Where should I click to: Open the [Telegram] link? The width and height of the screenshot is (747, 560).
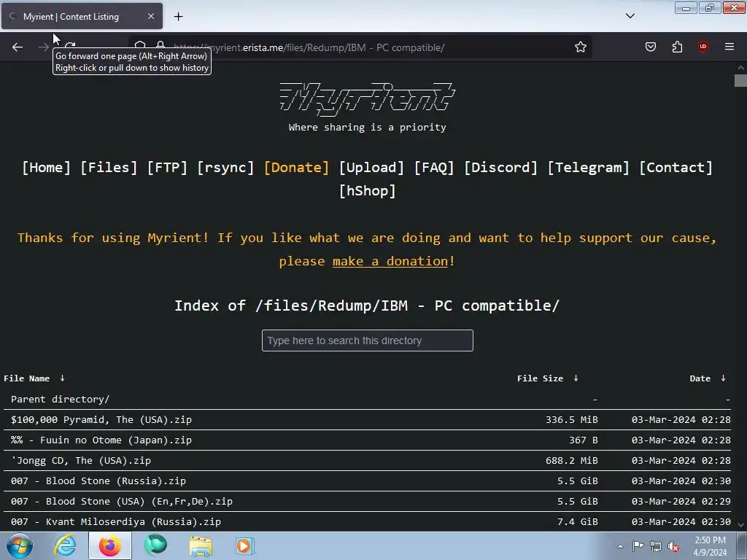[589, 168]
